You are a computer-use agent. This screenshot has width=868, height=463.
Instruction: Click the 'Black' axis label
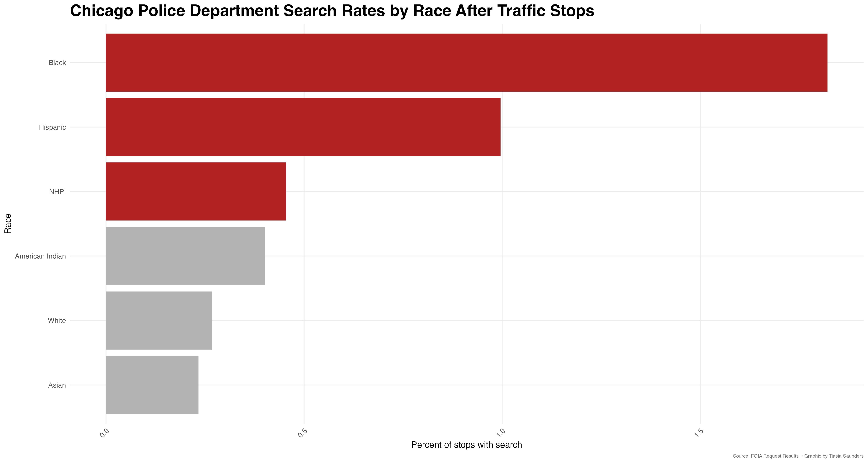pyautogui.click(x=57, y=63)
